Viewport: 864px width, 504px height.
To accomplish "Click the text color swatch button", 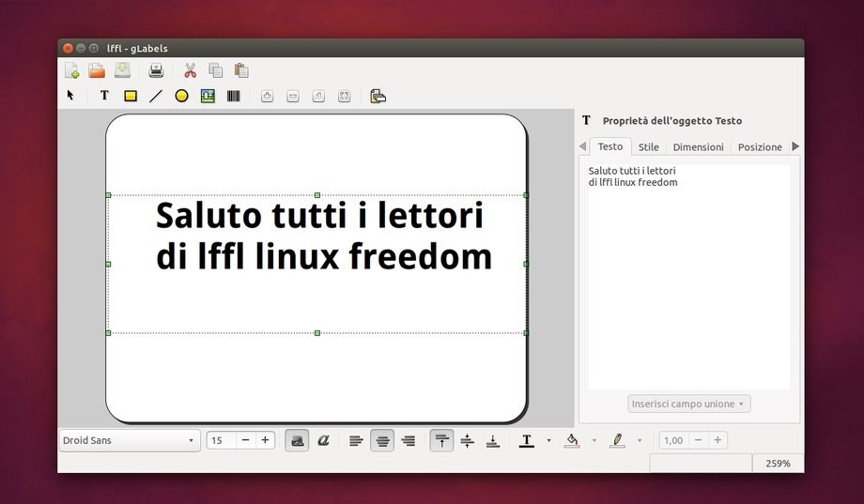I will click(527, 440).
